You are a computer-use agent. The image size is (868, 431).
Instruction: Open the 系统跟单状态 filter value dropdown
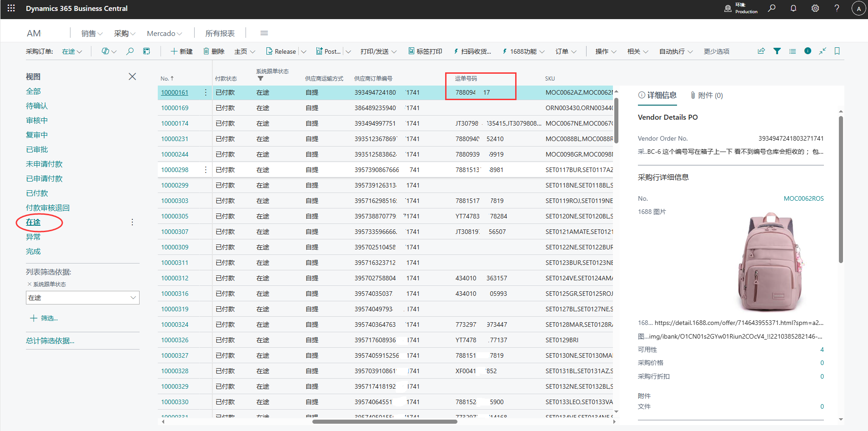tap(133, 298)
